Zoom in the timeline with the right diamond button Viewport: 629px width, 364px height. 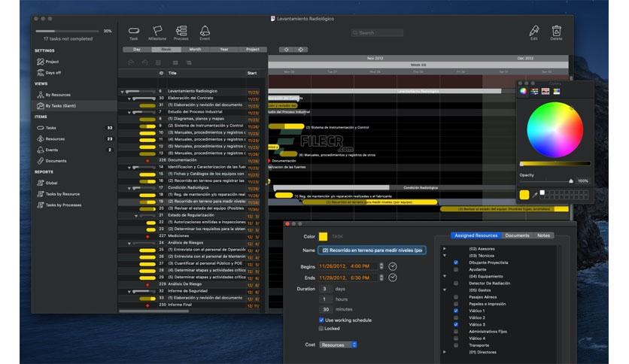click(x=300, y=50)
